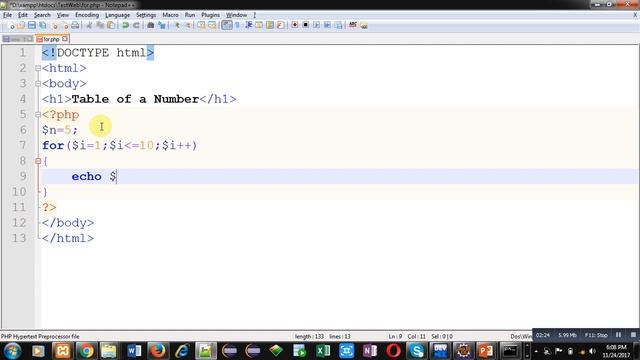This screenshot has width=640, height=360.
Task: Pause the screen recording overlay
Action: (618, 335)
